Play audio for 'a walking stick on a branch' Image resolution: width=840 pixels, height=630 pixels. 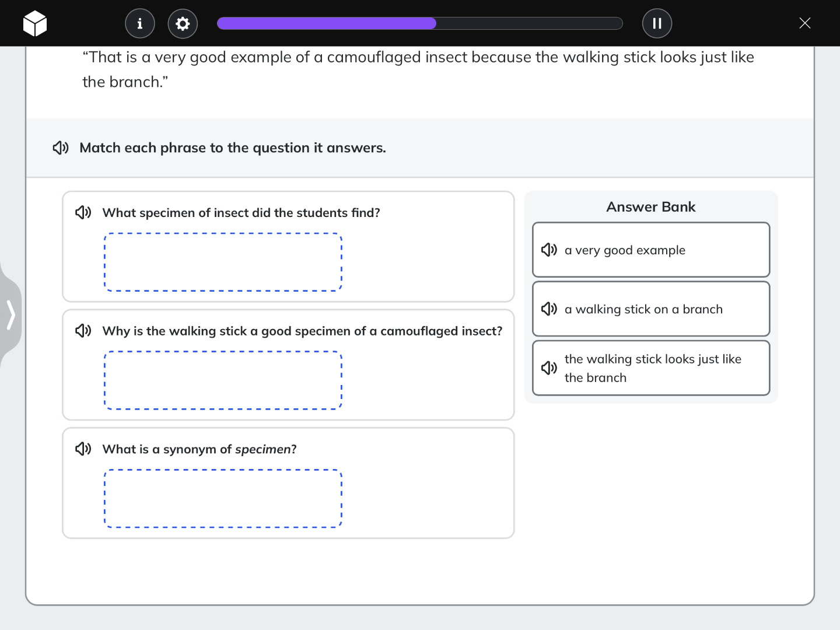point(549,309)
